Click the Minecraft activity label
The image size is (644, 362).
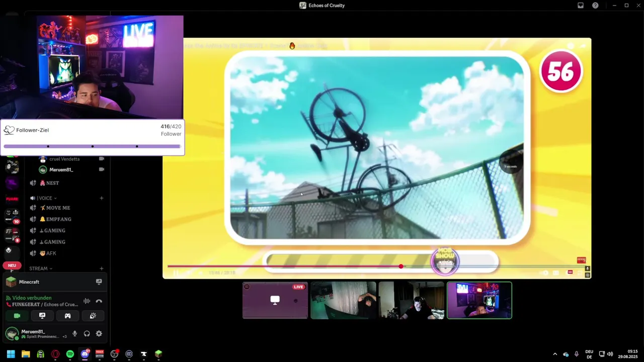[x=29, y=282]
